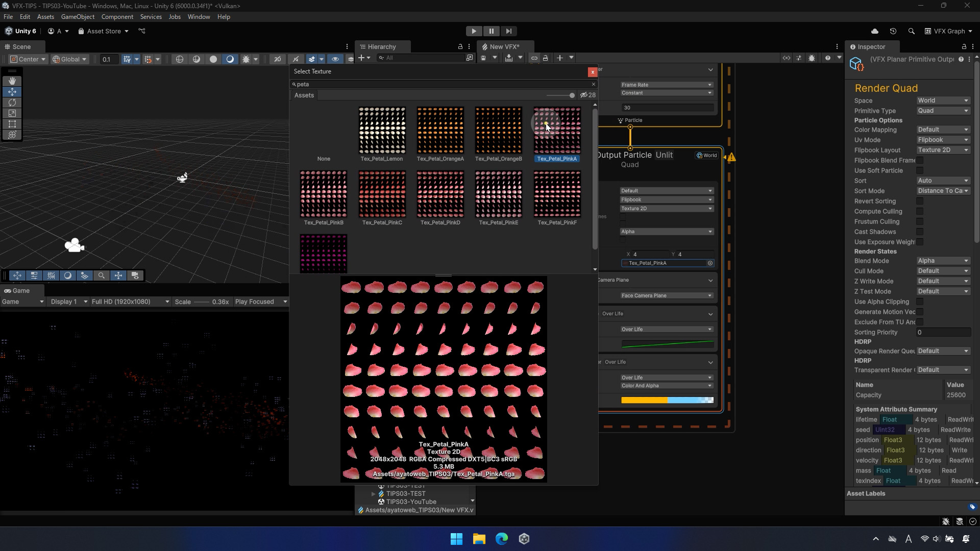Open the Unity Cloud icon

[875, 31]
